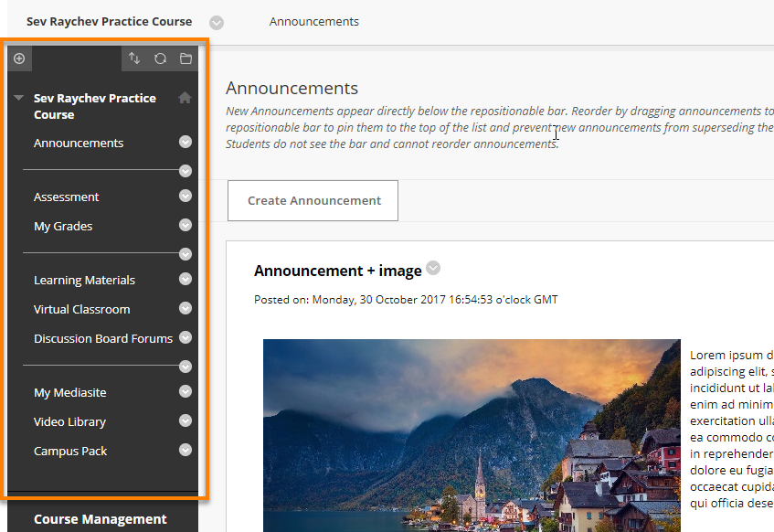This screenshot has height=532, width=774.
Task: Open options chevron beside Campus Pack
Action: [x=186, y=450]
